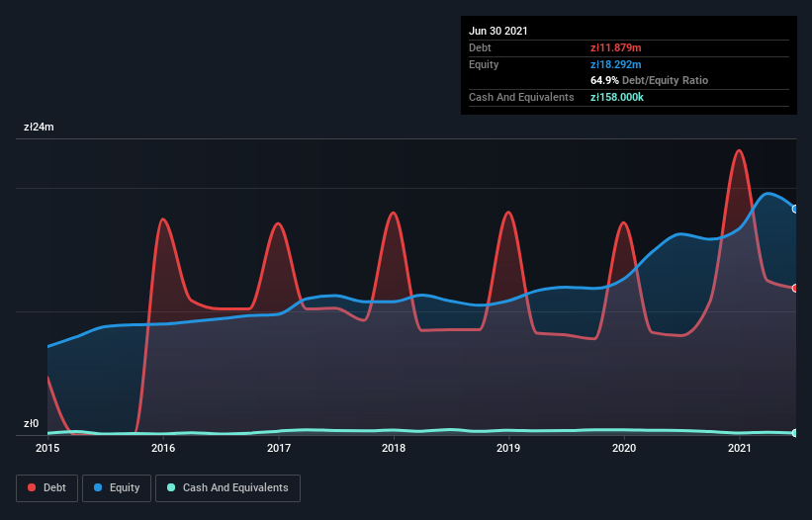Click the 2017 axis label

(279, 449)
